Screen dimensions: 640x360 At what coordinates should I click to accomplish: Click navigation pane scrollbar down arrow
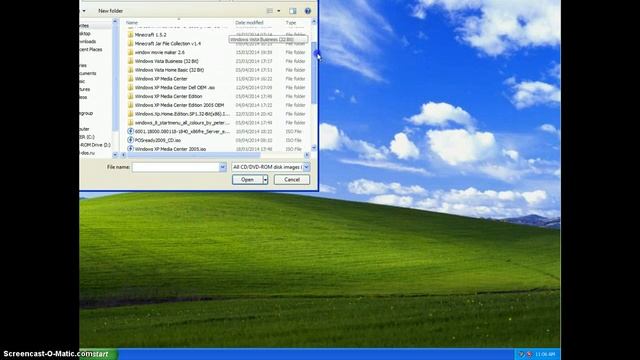[115, 155]
